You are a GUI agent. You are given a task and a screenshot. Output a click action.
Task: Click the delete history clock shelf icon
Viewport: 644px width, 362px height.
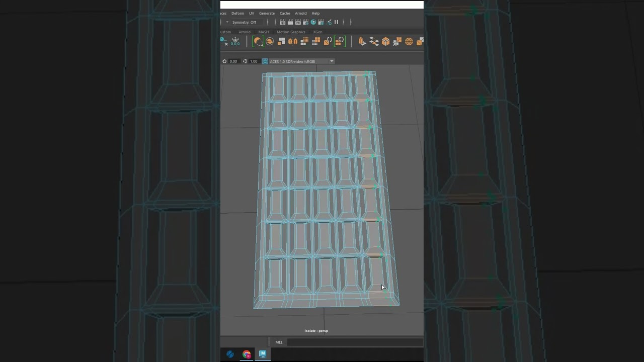coord(224,41)
